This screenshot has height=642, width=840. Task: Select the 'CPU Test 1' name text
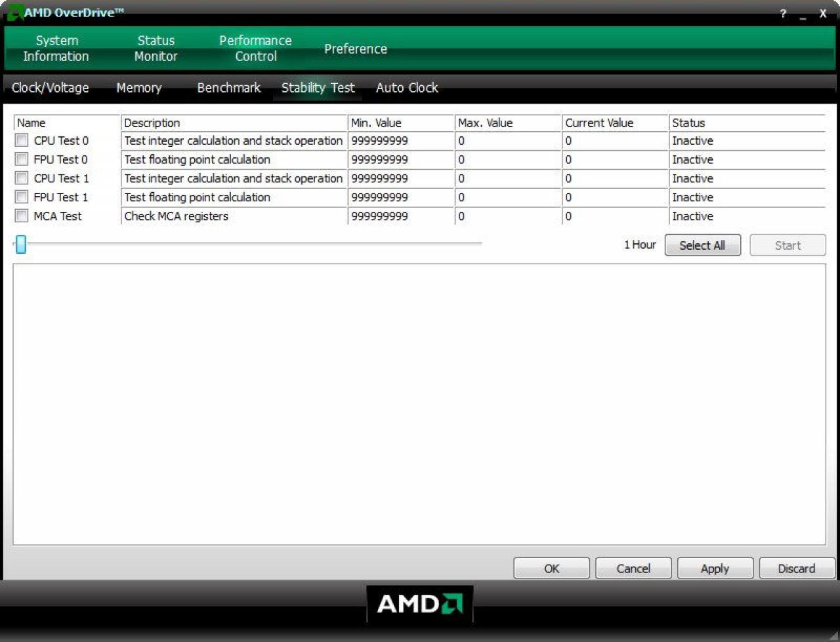point(61,178)
